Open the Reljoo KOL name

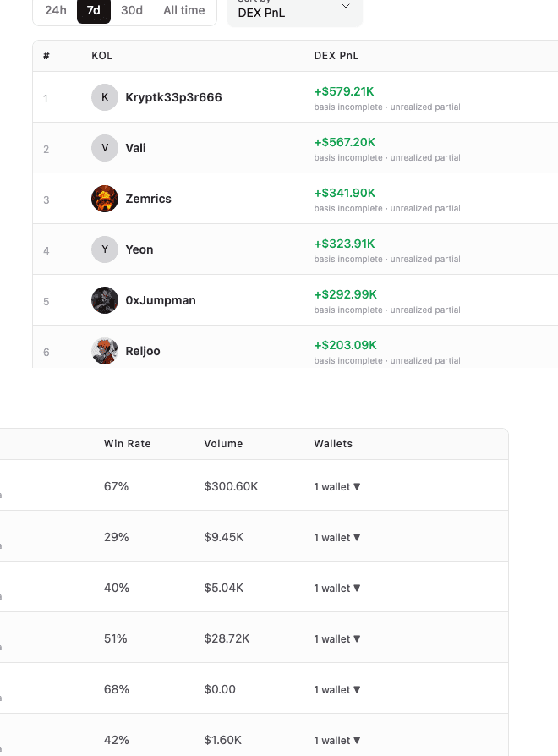pos(143,351)
